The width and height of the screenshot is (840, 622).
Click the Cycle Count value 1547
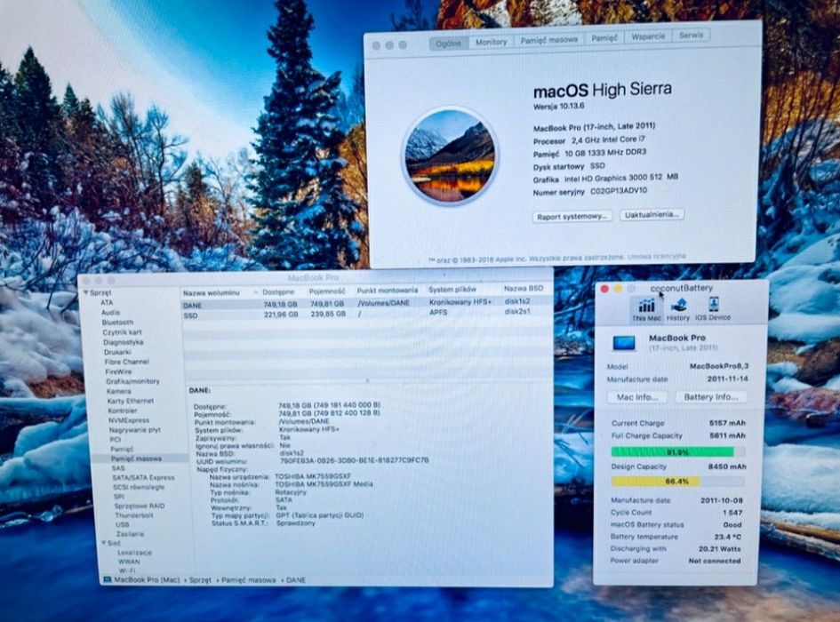732,513
